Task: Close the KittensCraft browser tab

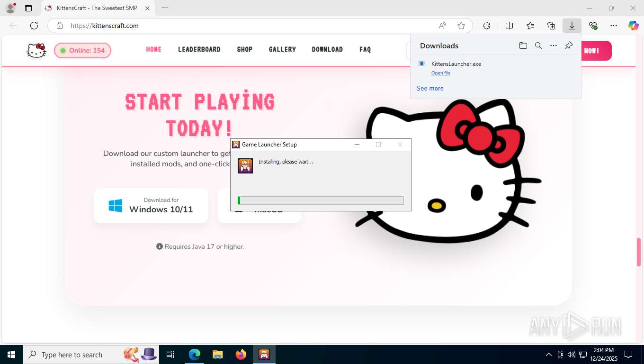Action: click(147, 8)
